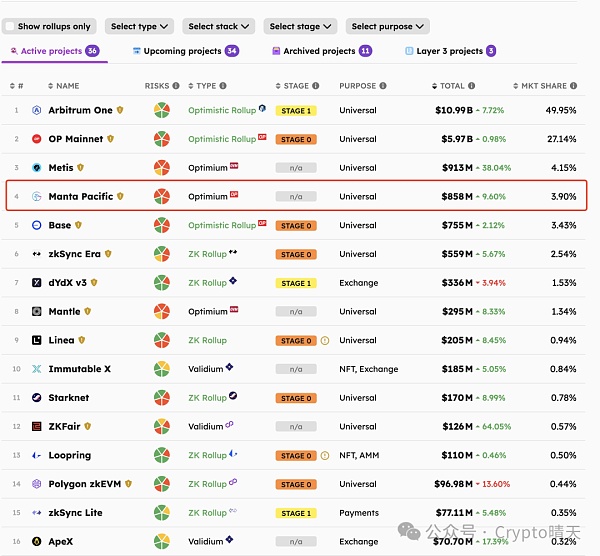Screen dimensions: 600x556
Task: Click the Arbitrum One risk pie chart
Action: coord(161,111)
